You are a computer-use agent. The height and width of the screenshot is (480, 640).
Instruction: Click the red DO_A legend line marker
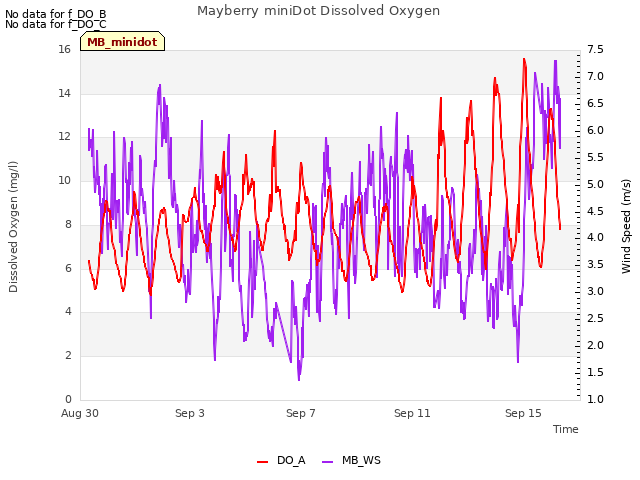[x=262, y=462]
